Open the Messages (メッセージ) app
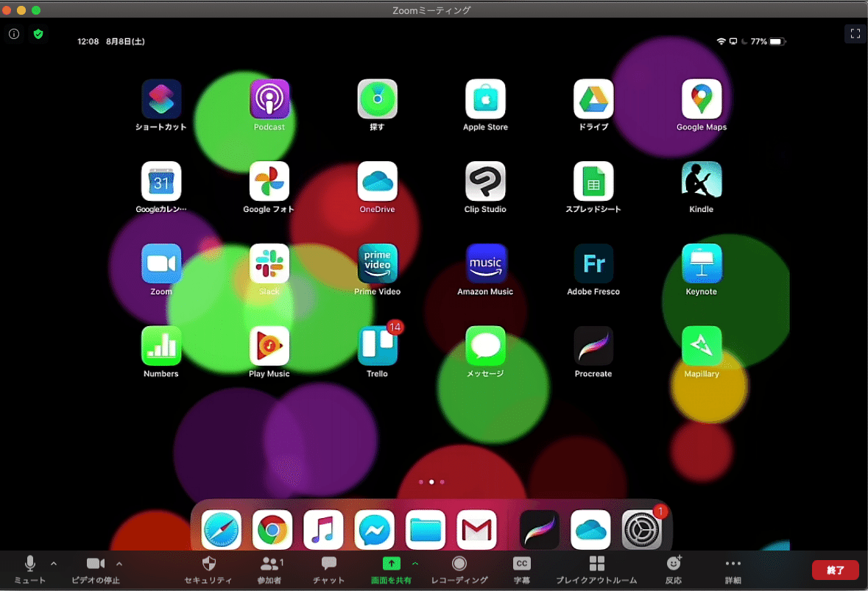The image size is (868, 591). (x=485, y=347)
